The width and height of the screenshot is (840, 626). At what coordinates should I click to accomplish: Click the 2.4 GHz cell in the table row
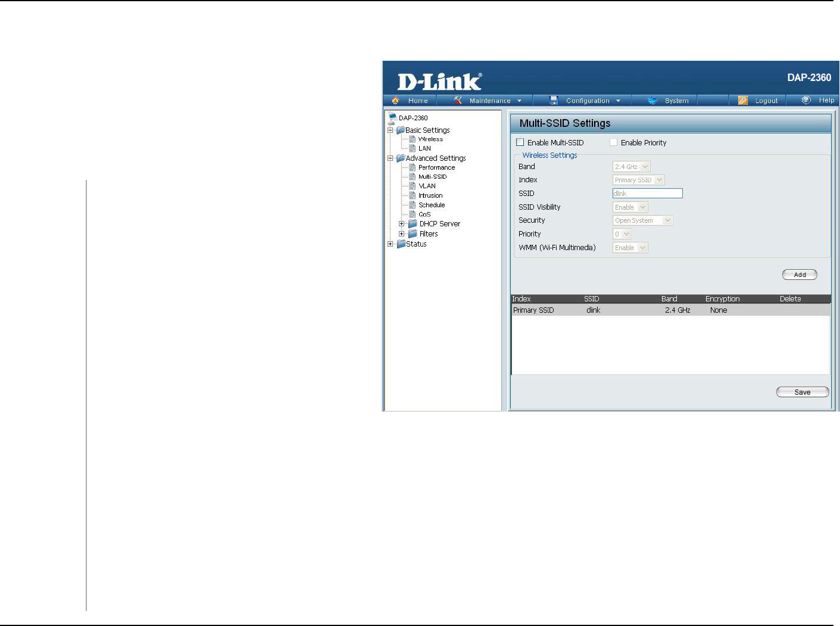pos(677,310)
